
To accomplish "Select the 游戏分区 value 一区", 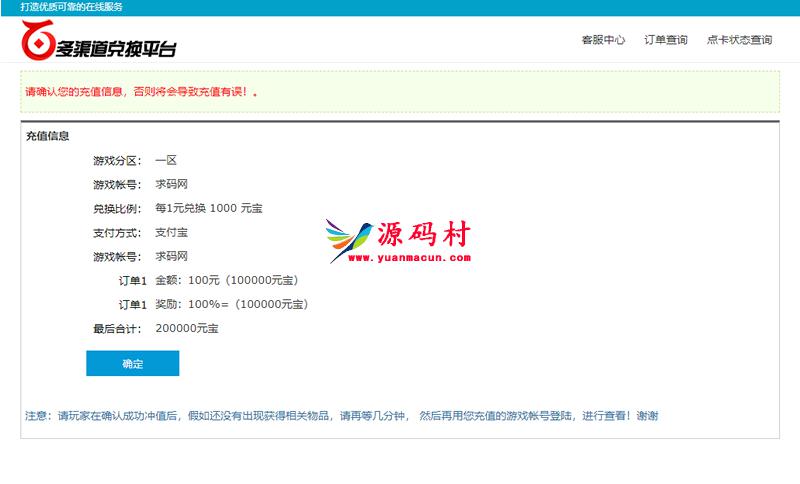I will (165, 160).
